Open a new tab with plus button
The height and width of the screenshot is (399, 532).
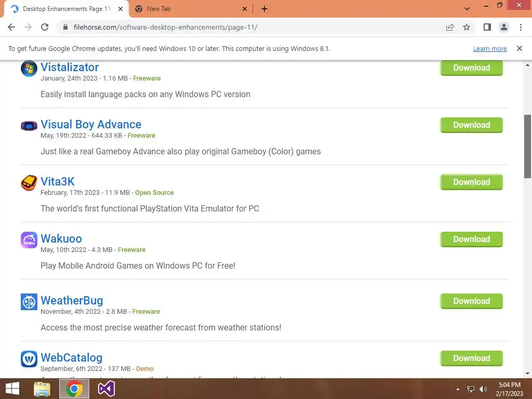pos(264,9)
